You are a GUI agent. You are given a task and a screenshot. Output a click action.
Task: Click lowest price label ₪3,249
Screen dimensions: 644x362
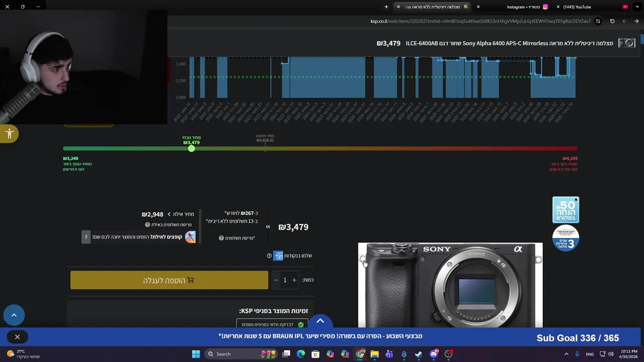[70, 158]
